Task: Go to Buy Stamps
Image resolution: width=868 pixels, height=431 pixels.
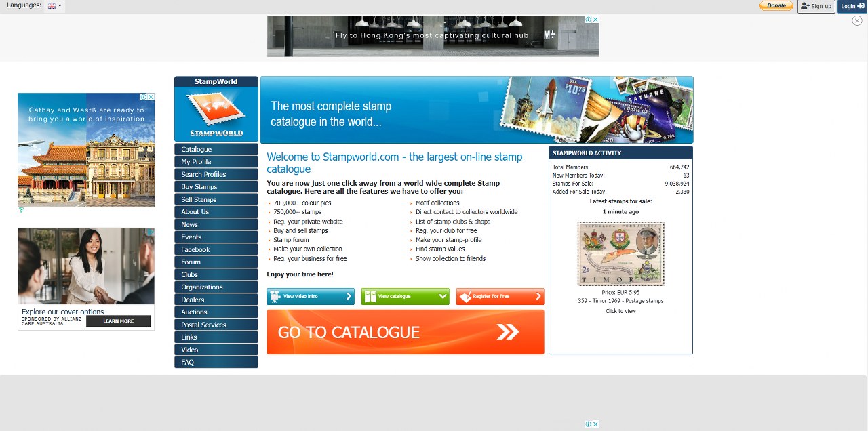Action: click(216, 187)
